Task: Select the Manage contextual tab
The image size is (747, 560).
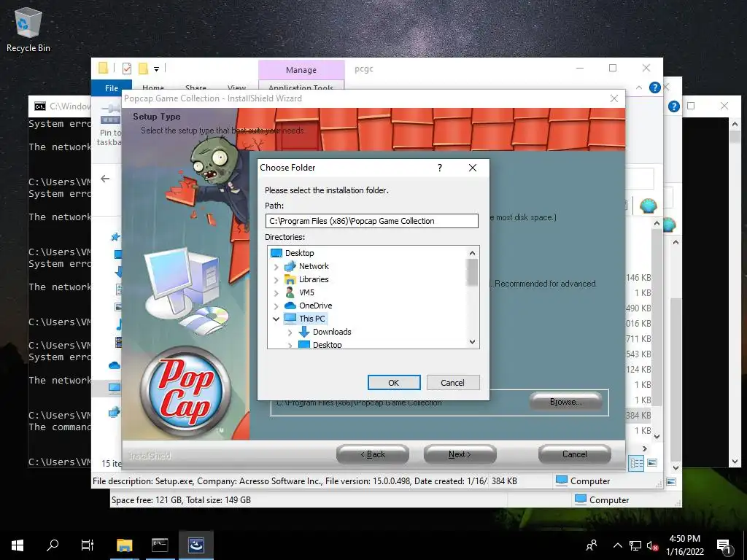Action: [x=301, y=70]
